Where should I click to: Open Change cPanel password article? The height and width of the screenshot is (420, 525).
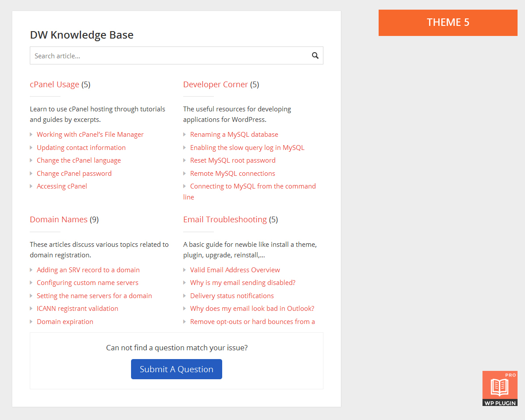tap(74, 174)
